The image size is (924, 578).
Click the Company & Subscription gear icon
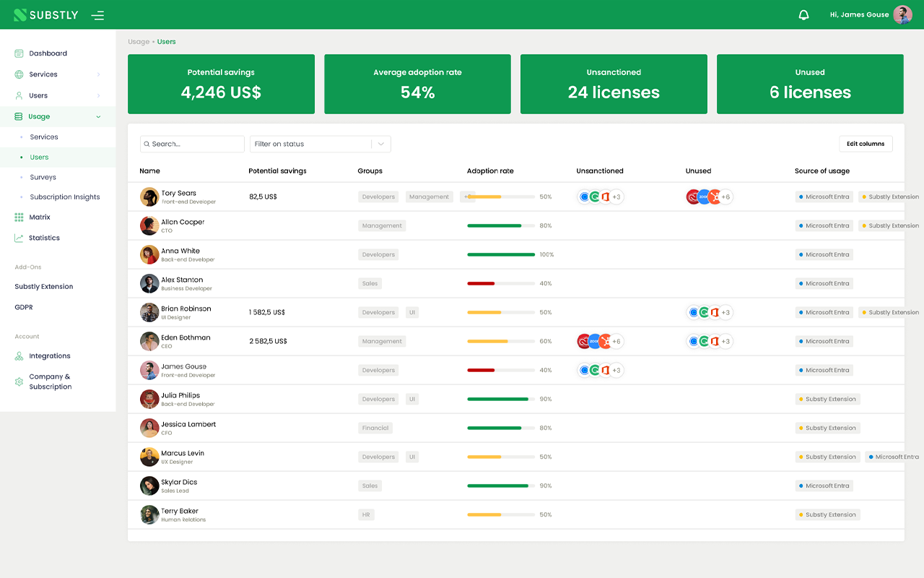(19, 381)
